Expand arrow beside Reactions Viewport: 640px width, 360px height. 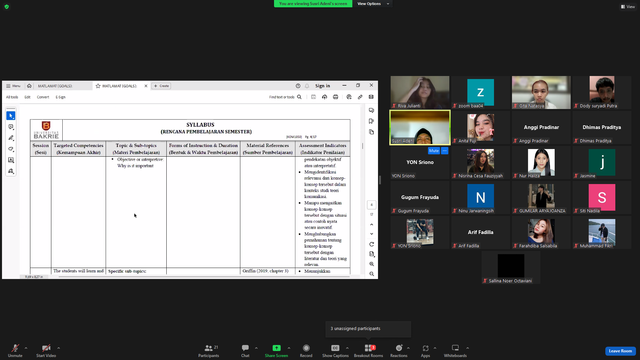coord(409,348)
